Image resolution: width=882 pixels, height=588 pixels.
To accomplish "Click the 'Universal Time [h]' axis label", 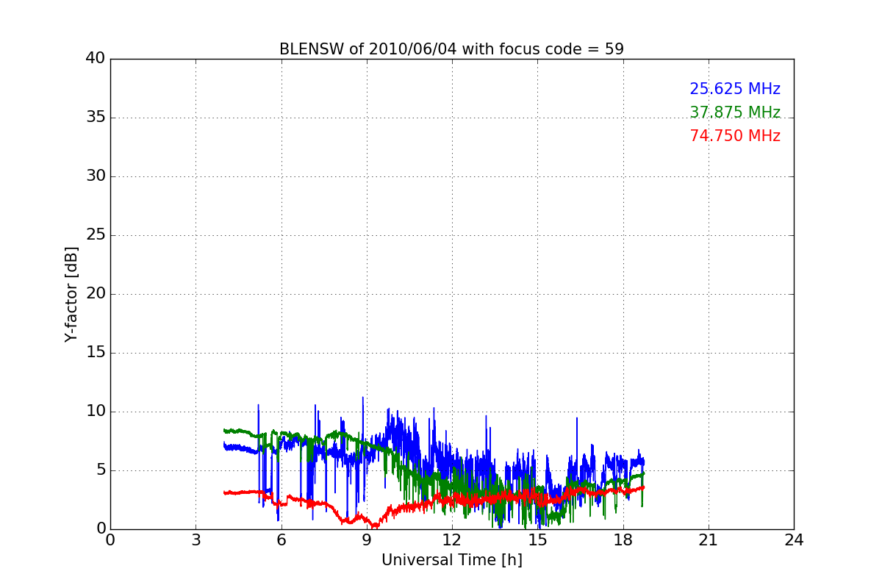I will (452, 560).
